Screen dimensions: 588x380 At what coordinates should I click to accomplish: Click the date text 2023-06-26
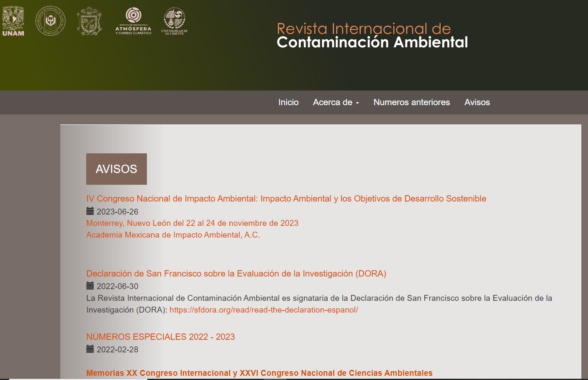pos(118,212)
